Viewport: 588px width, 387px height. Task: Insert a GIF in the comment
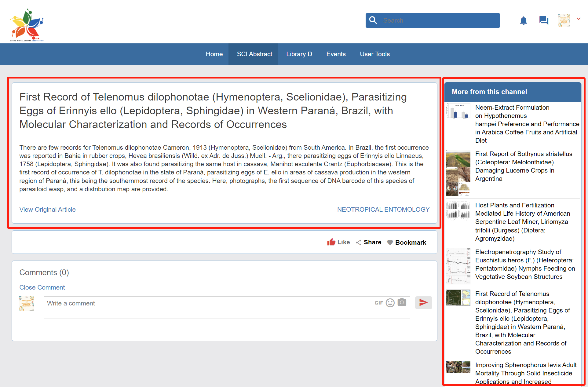[379, 303]
